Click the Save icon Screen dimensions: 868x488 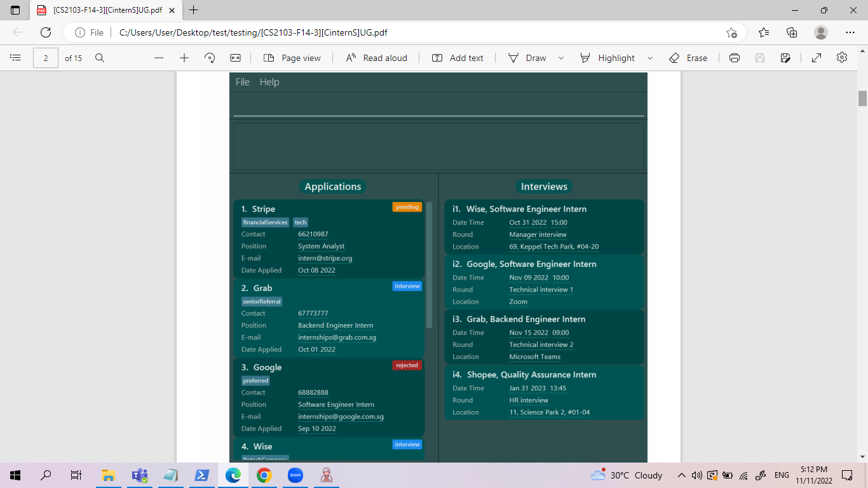[760, 58]
